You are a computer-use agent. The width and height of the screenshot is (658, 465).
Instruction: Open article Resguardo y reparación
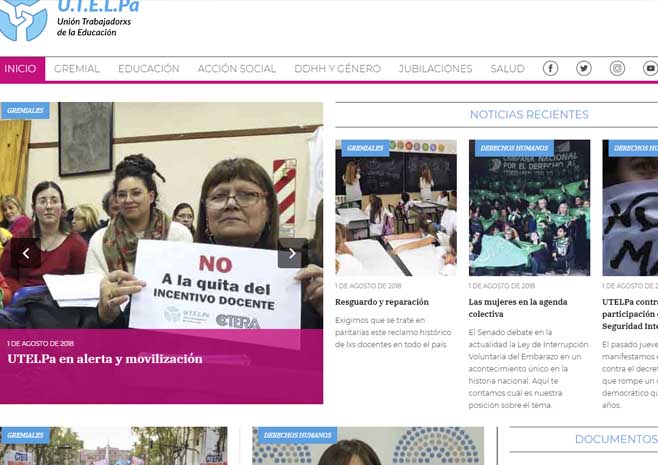[382, 302]
